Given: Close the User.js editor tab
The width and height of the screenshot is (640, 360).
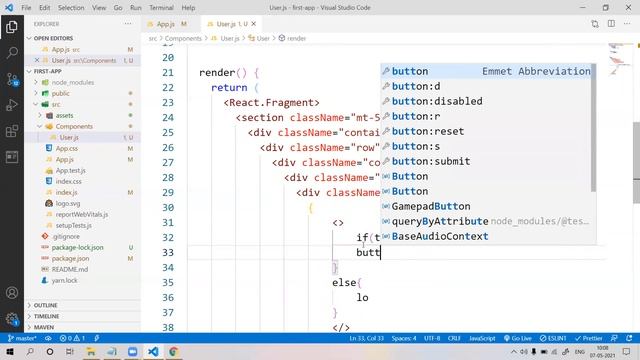Looking at the screenshot, I should click(x=254, y=24).
